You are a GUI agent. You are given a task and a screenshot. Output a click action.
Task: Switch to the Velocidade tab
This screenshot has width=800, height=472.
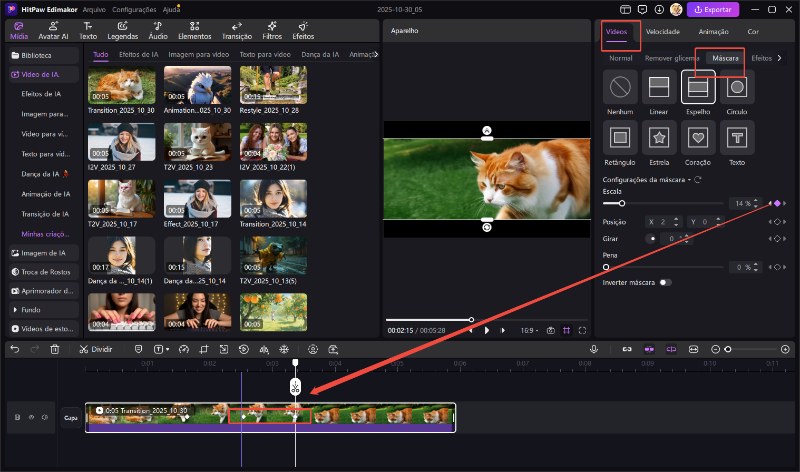tap(663, 32)
